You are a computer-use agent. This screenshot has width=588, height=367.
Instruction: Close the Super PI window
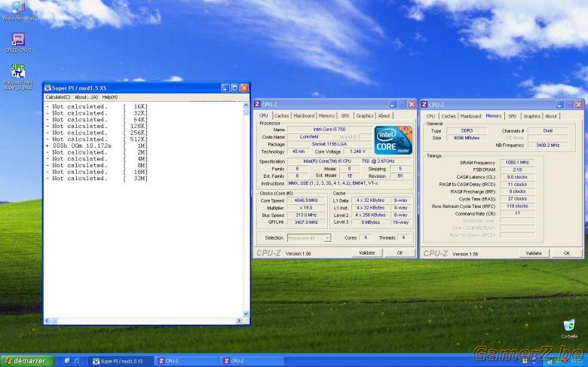(244, 88)
